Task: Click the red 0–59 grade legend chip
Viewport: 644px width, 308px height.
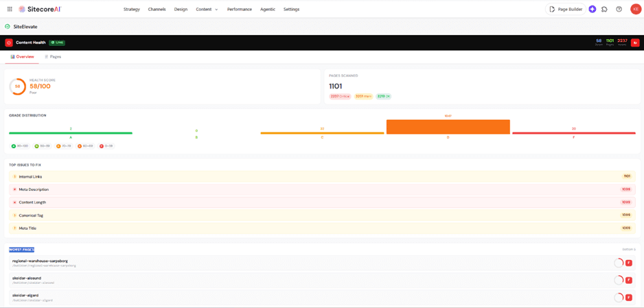Action: pos(106,146)
